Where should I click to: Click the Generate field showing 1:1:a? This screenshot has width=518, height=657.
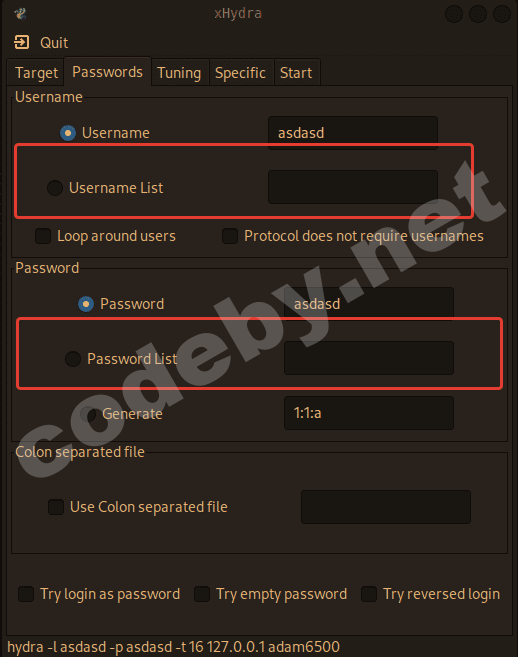[369, 413]
